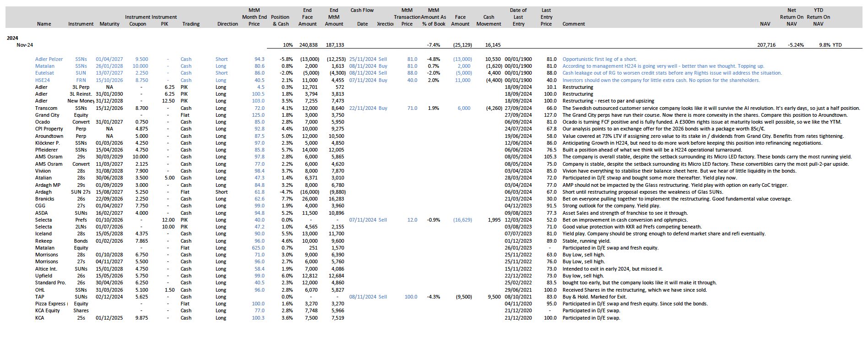Select the comment 'Buy & Hold. Marked for Exit.'

594,297
